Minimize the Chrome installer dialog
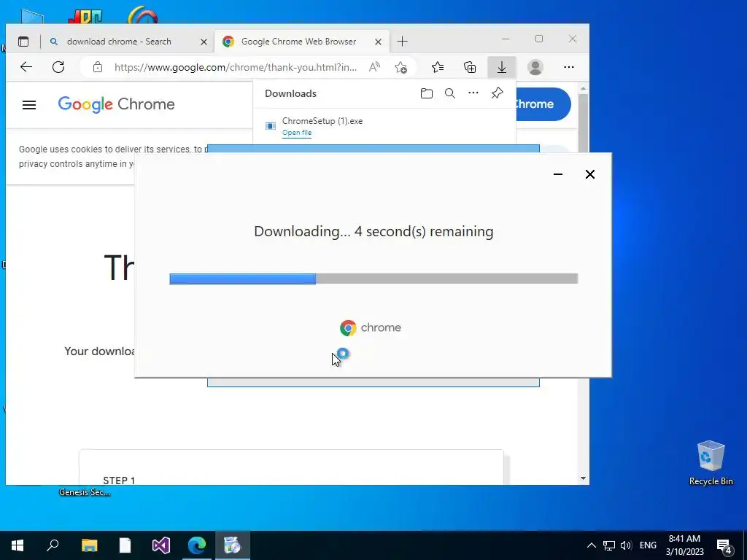The height and width of the screenshot is (560, 747). click(558, 174)
